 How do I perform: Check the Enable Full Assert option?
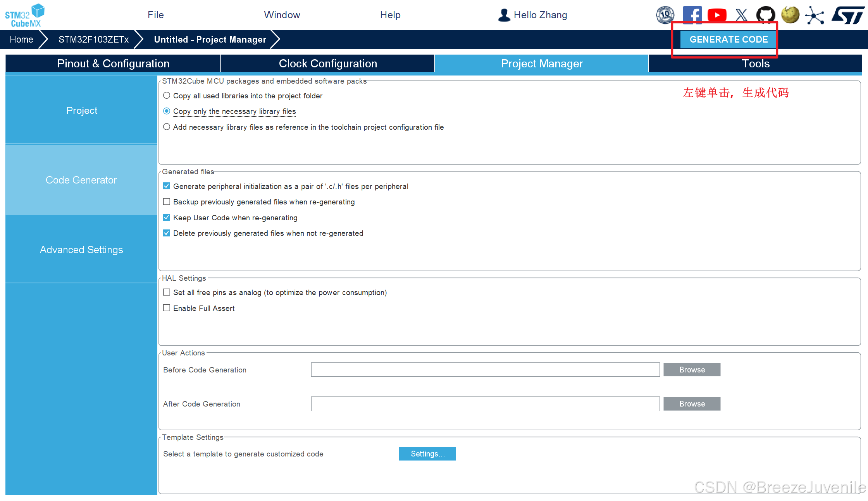(167, 308)
